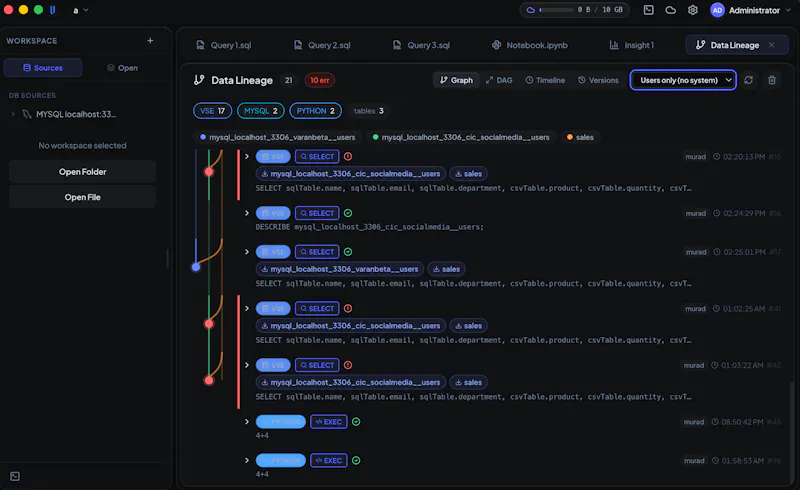800x490 pixels.
Task: Click the EXEC badge at 08:50:42 PM
Action: pyautogui.click(x=329, y=422)
